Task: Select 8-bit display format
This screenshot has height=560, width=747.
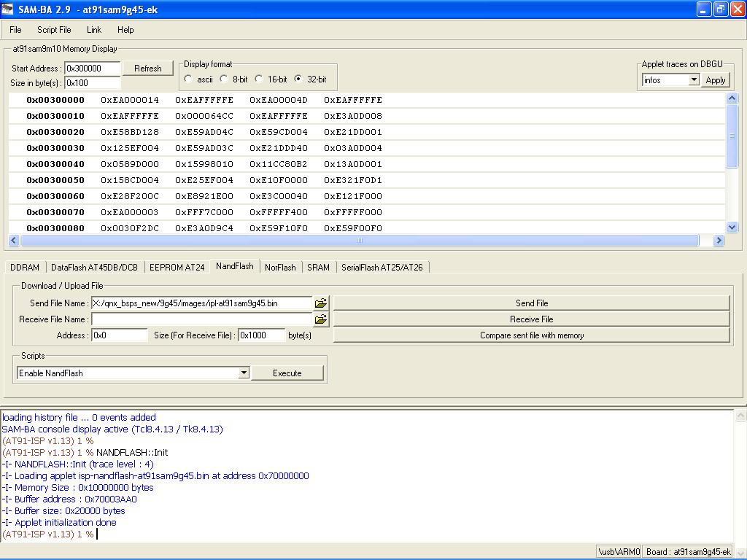Action: [x=225, y=79]
